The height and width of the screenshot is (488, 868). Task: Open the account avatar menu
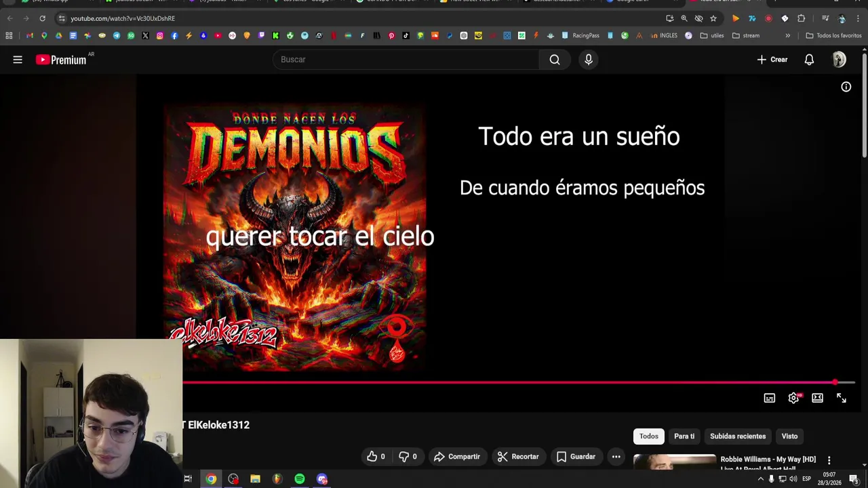(x=840, y=60)
